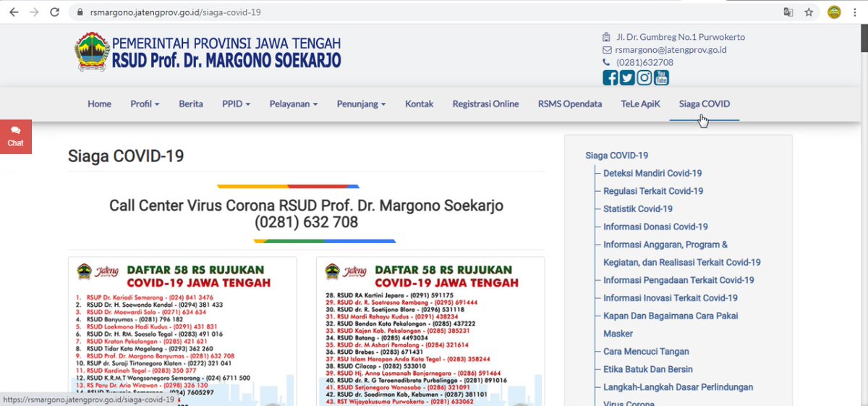Click the RSUD Prof. Dr. Margono Soekarjo title
Image resolution: width=868 pixels, height=406 pixels.
(x=226, y=61)
